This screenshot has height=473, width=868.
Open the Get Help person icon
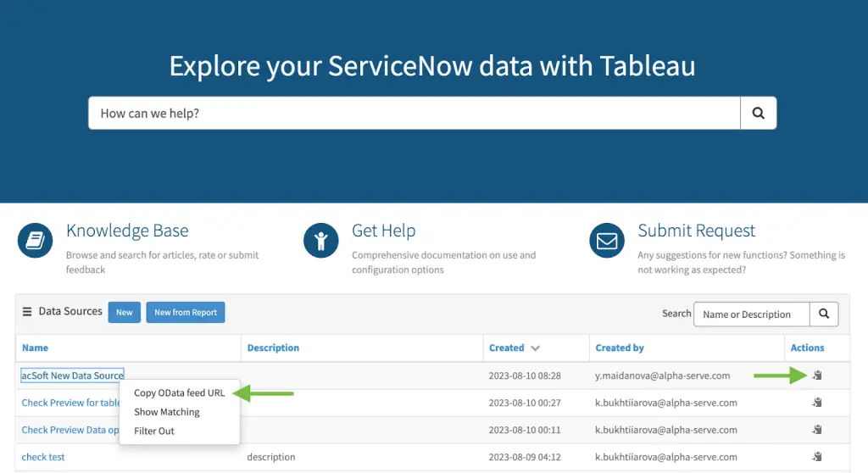(321, 241)
